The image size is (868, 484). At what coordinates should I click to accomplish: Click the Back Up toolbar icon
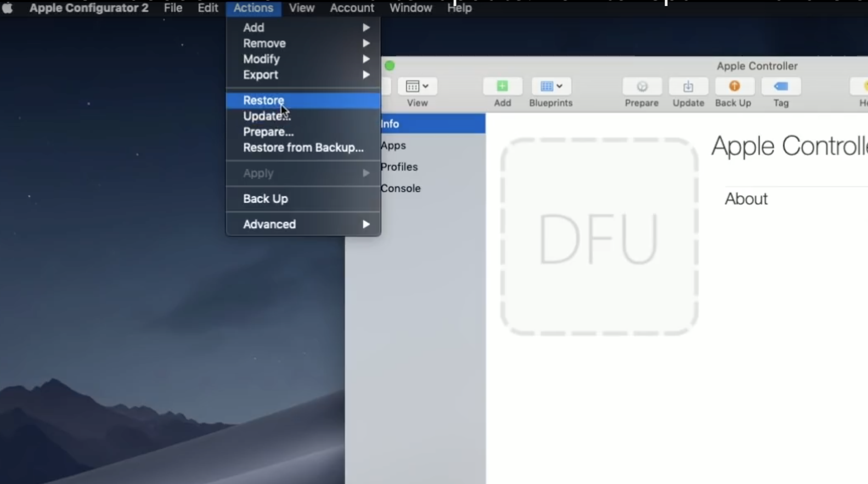click(x=734, y=87)
